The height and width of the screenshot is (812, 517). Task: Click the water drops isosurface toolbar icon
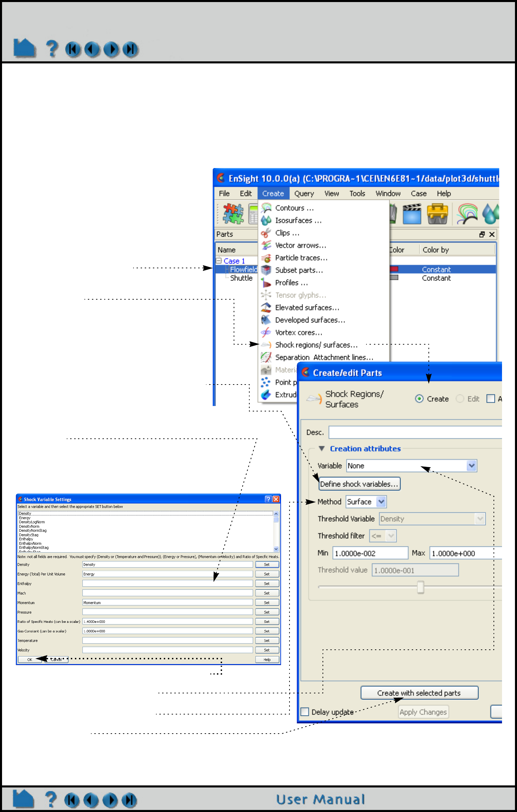pyautogui.click(x=491, y=214)
